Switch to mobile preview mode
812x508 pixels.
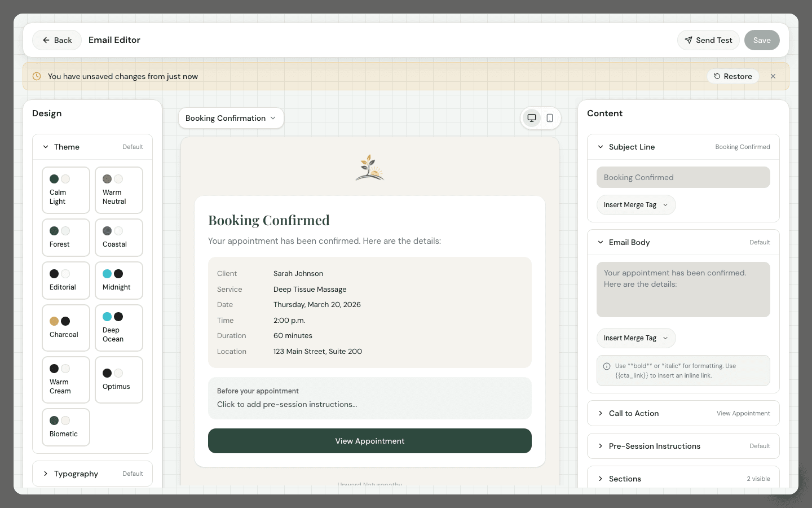coord(549,118)
